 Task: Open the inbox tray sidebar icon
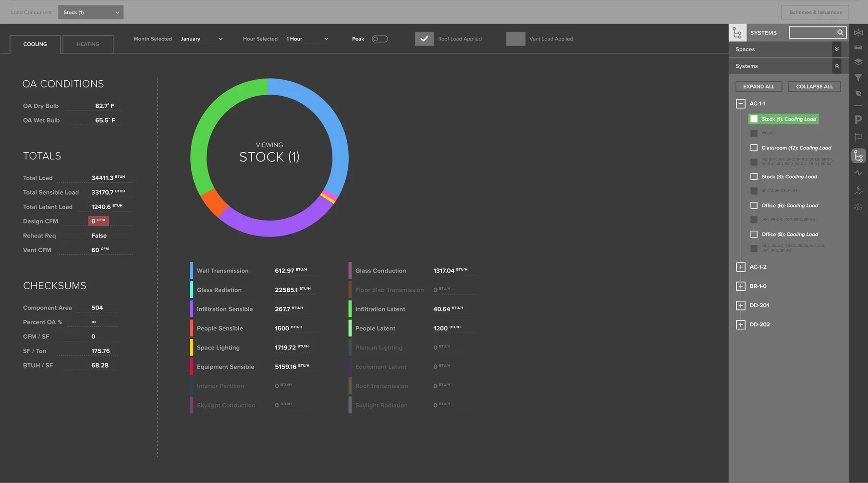pos(858,47)
